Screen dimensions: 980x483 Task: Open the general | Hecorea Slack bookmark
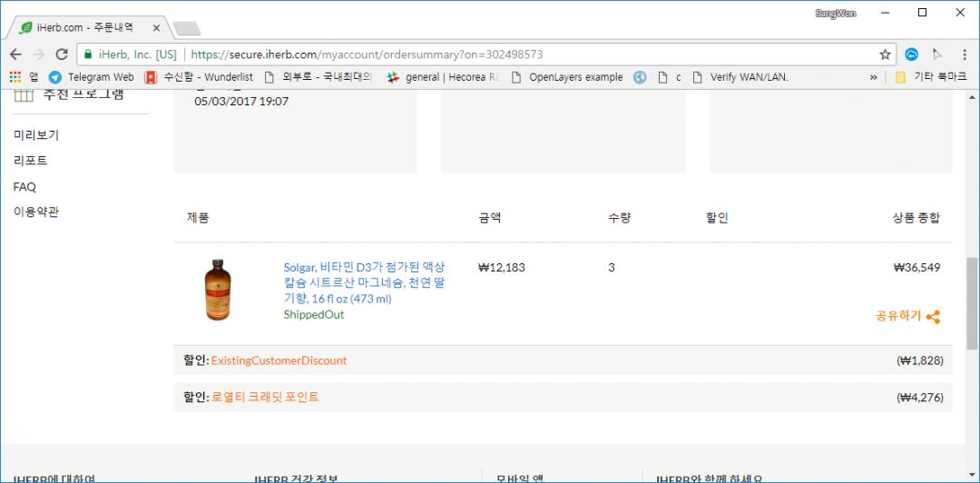tap(443, 77)
